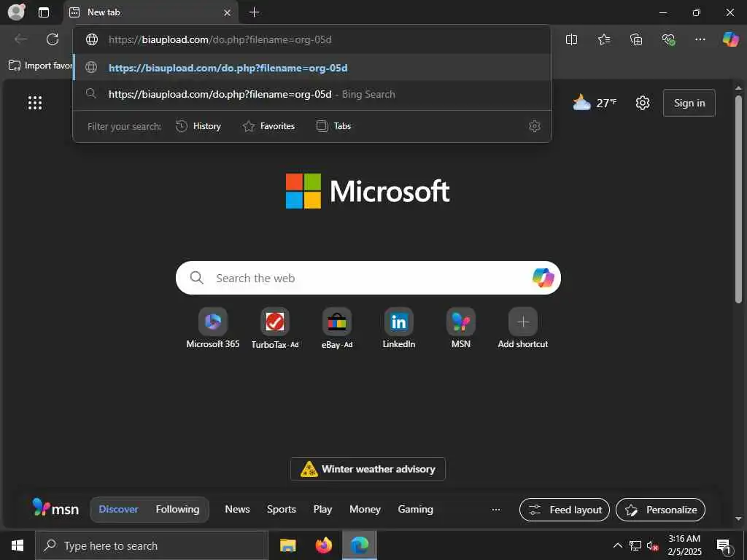Image resolution: width=747 pixels, height=560 pixels.
Task: Open the Favorites star list icon
Action: click(x=604, y=39)
